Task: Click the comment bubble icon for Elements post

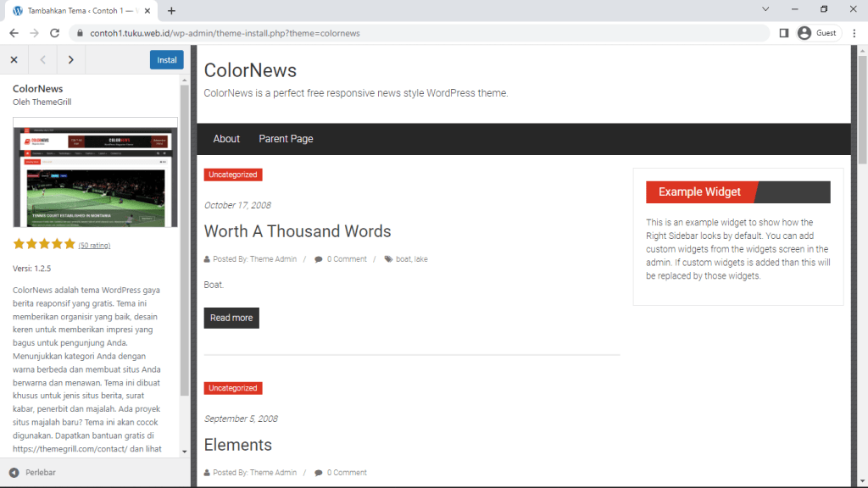Action: coord(319,473)
